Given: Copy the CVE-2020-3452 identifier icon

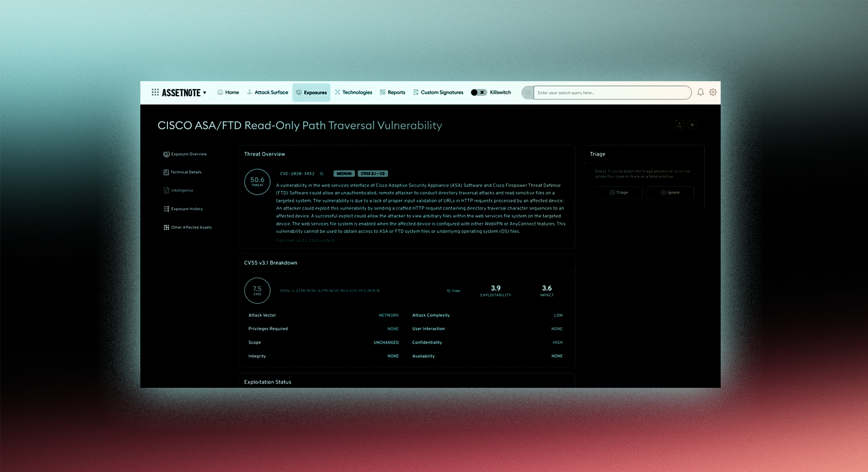Looking at the screenshot, I should 322,174.
